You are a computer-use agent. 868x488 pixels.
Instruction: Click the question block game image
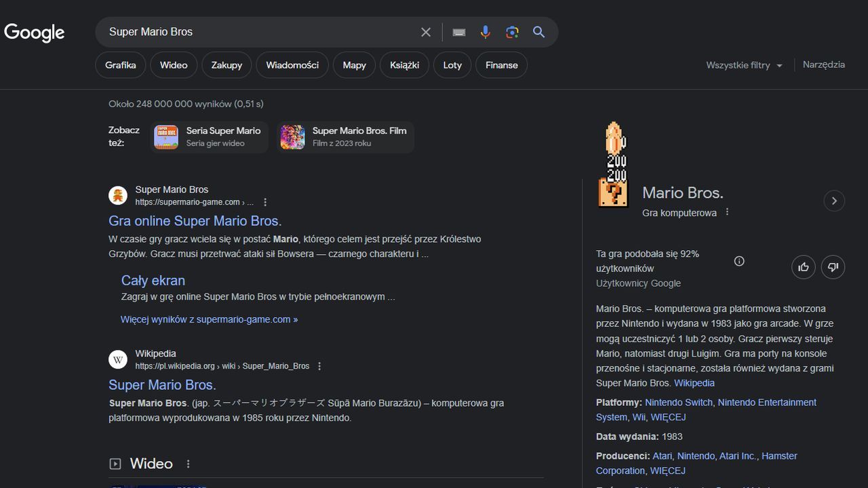click(x=614, y=165)
